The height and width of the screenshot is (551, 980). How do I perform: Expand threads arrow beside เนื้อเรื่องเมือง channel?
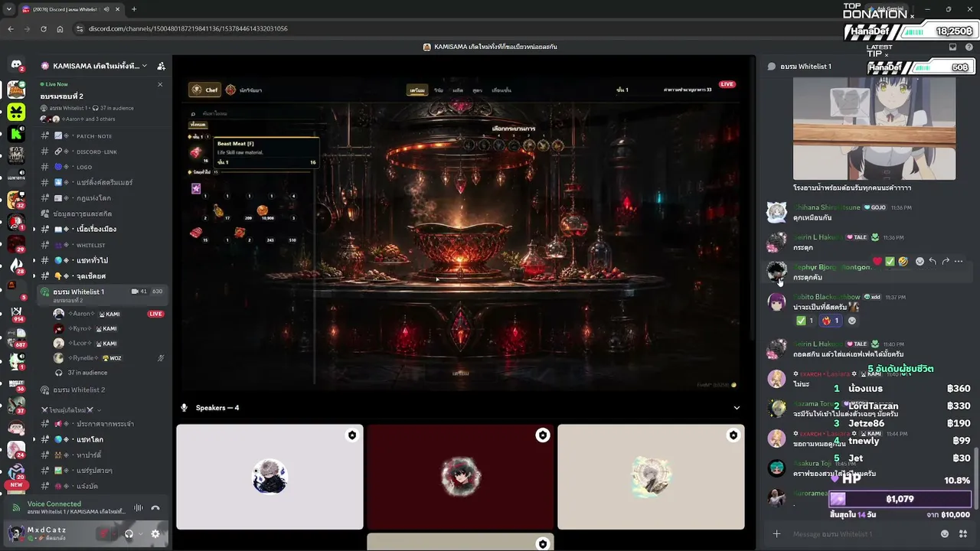tap(34, 230)
